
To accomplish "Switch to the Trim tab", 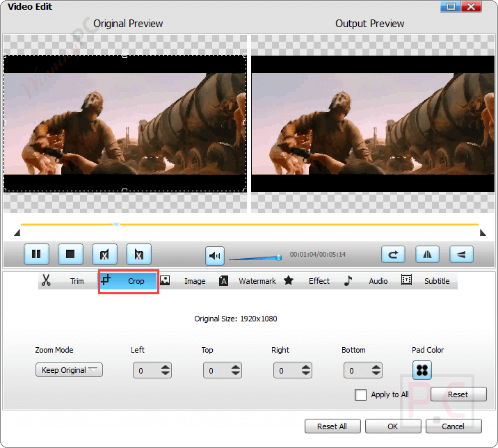I will 68,281.
